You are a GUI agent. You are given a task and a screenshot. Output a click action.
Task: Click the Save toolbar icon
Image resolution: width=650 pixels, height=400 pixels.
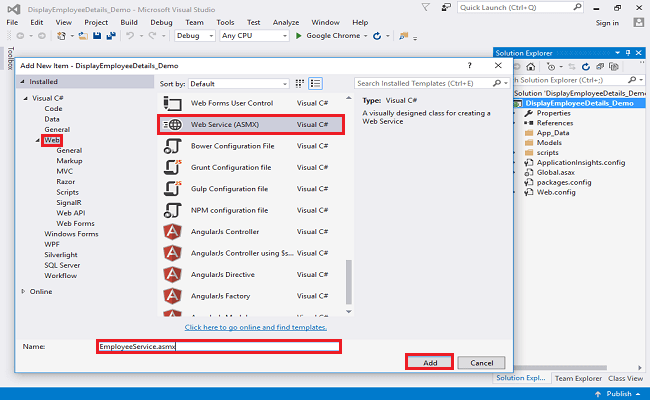click(x=97, y=36)
